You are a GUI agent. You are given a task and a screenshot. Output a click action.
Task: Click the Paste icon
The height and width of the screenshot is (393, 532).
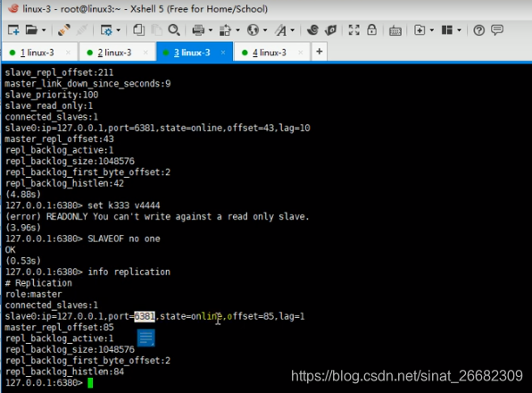pos(156,30)
